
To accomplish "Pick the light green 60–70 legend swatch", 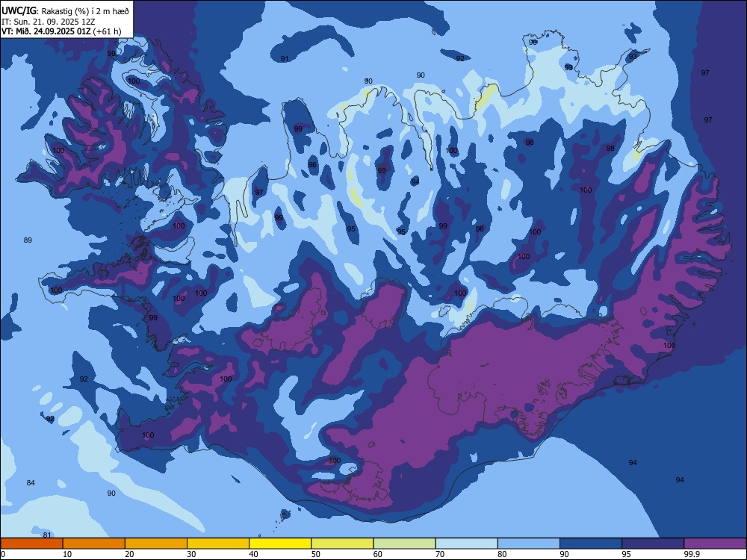I will click(404, 544).
